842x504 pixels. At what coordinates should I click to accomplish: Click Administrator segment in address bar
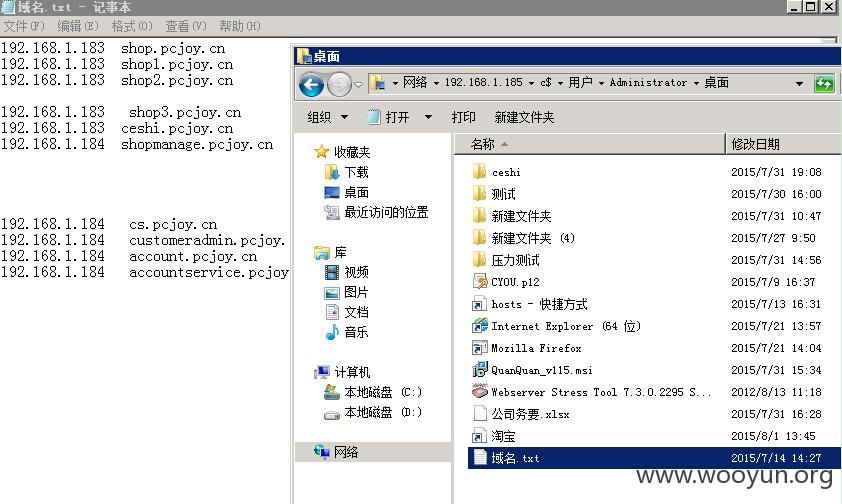point(648,83)
